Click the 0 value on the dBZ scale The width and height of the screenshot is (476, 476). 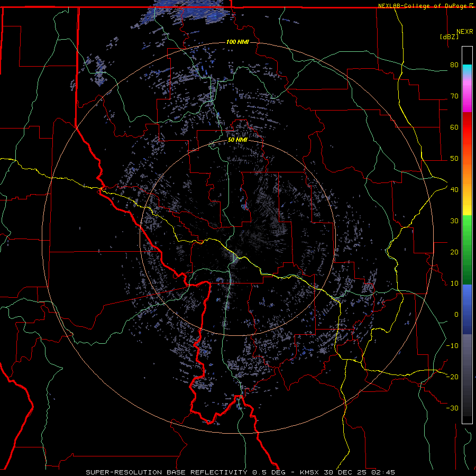click(456, 315)
